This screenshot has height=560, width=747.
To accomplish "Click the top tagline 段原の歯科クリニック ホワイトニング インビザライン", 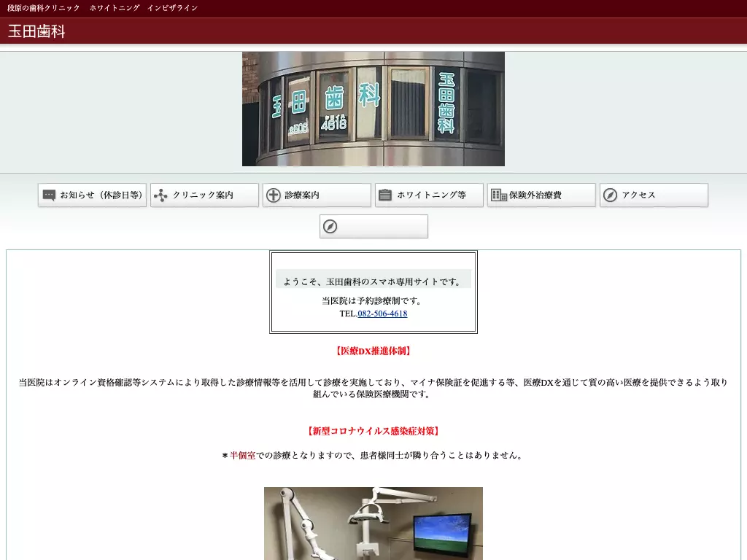I will point(102,8).
